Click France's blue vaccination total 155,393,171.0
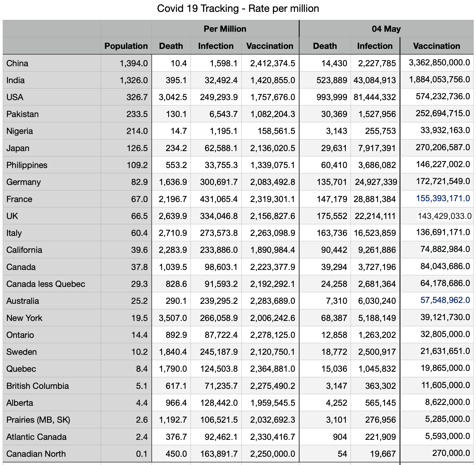476x465 pixels. [x=443, y=198]
